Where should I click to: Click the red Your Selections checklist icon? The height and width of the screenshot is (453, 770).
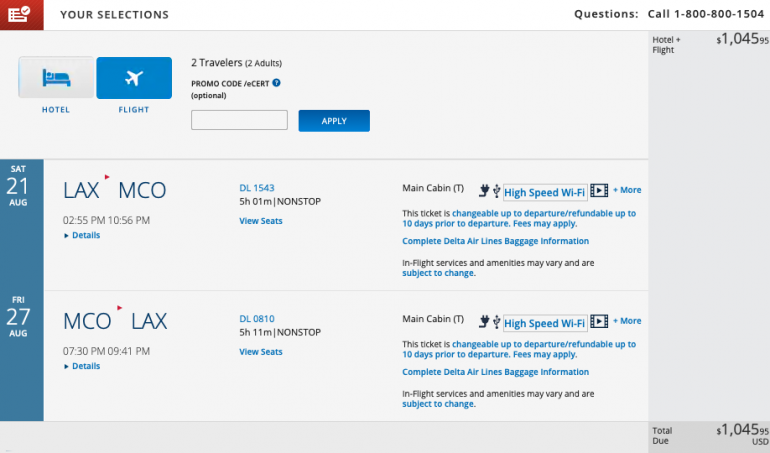21,15
